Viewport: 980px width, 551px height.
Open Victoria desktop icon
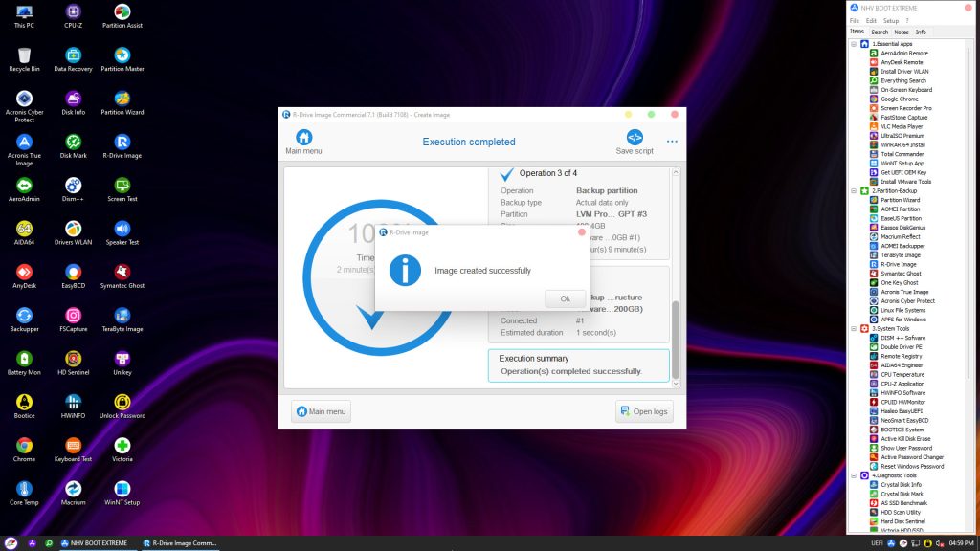(122, 450)
